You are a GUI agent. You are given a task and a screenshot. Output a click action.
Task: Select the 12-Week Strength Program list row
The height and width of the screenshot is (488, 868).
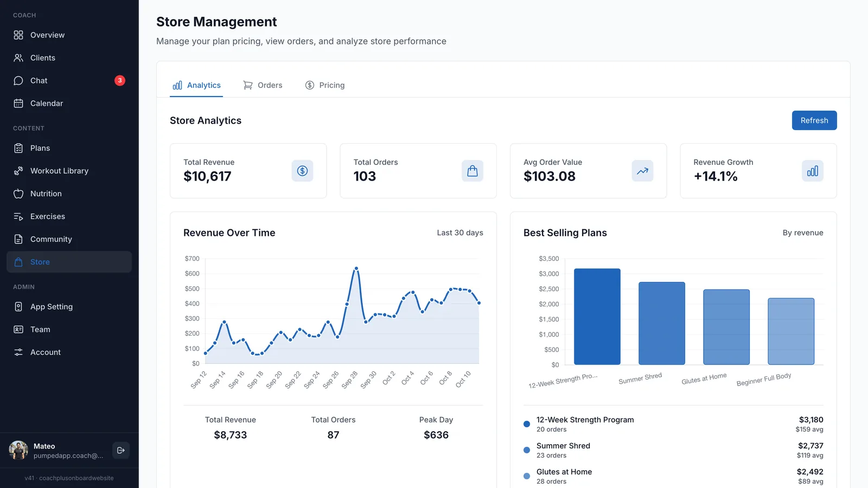click(x=673, y=424)
